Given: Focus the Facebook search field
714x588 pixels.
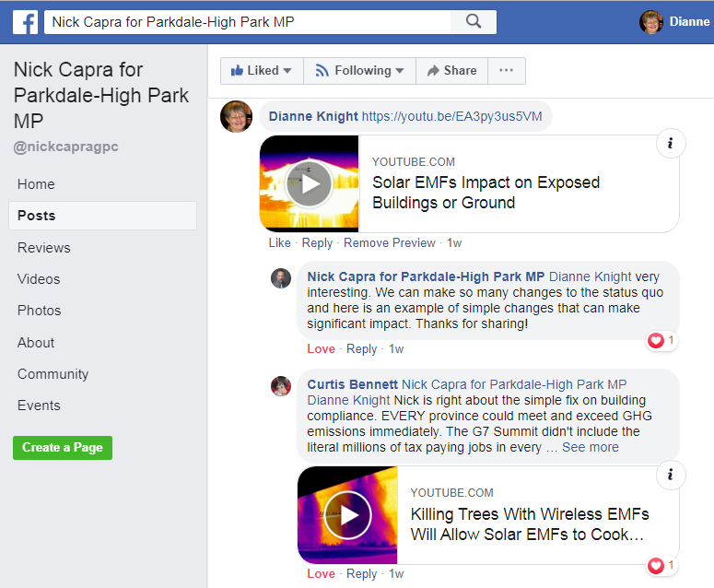Looking at the screenshot, I should coord(247,22).
